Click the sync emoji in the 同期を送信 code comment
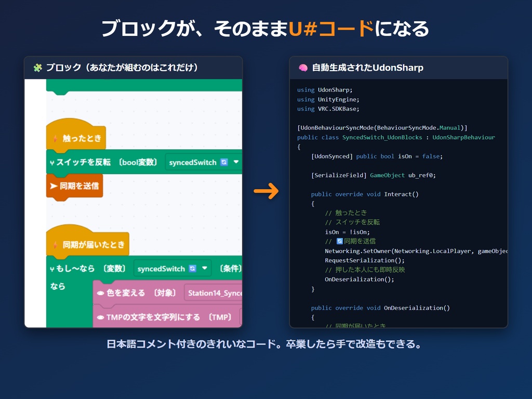The image size is (532, 399). pos(340,241)
